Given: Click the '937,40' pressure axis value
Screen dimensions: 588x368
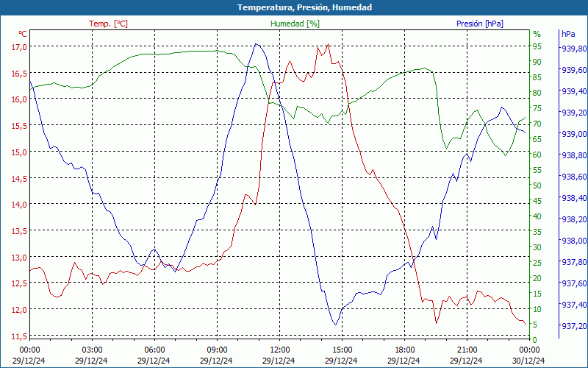Looking at the screenshot, I should (x=573, y=305).
